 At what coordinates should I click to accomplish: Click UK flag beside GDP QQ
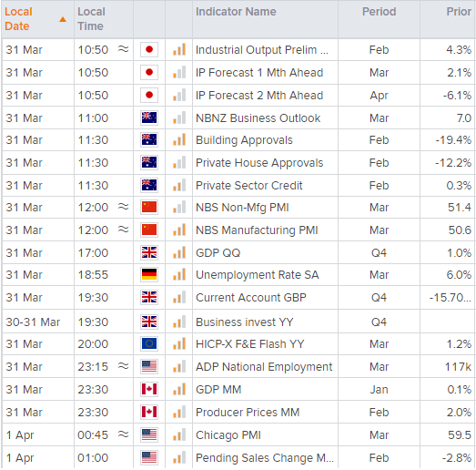pyautogui.click(x=149, y=252)
